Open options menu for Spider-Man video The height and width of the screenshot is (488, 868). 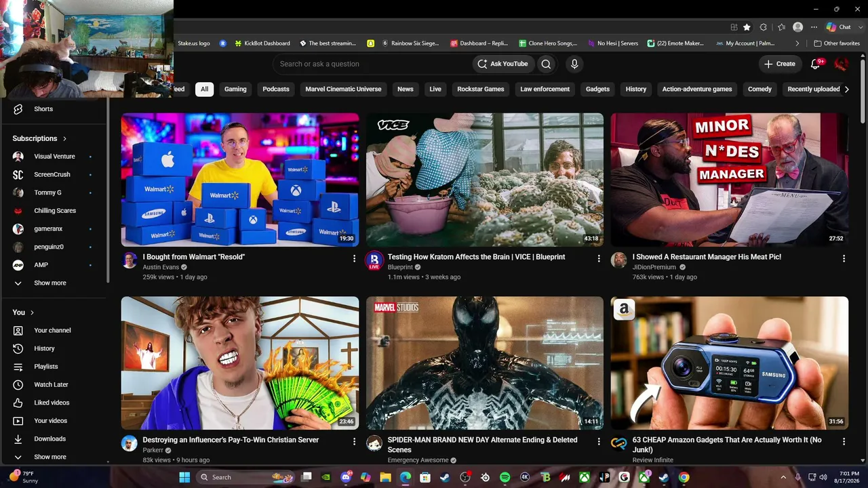599,441
